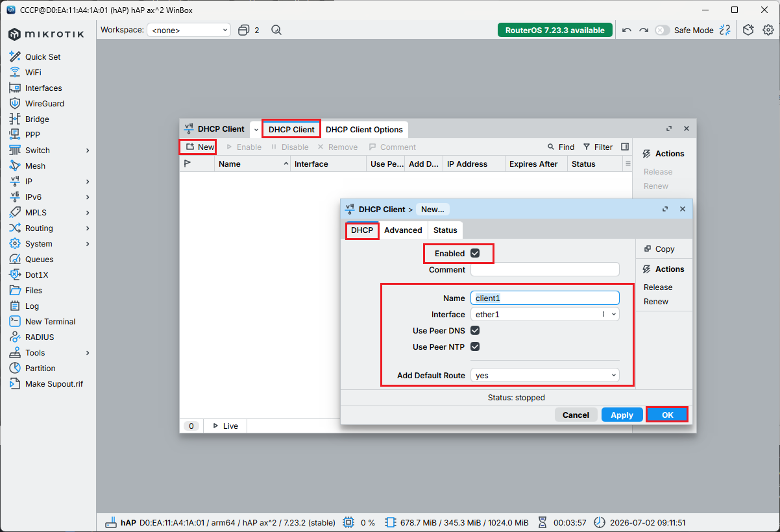The image size is (780, 532).
Task: Click Renew in the New dialog actions
Action: [x=656, y=302]
